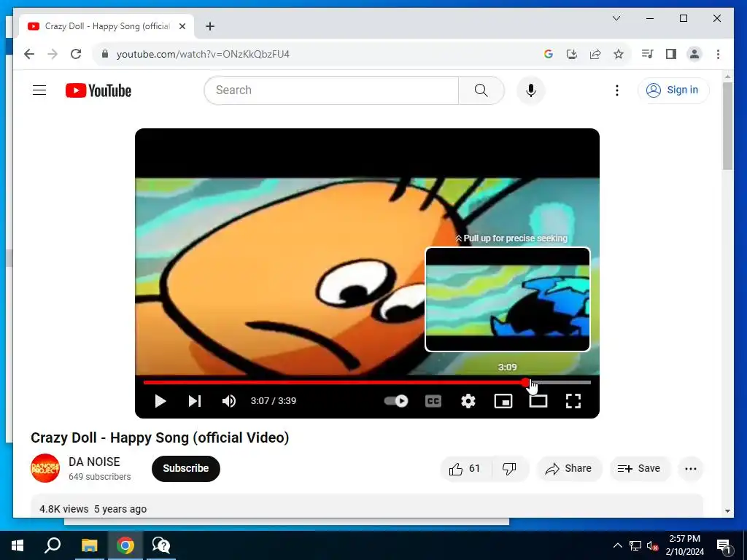This screenshot has width=747, height=560.
Task: Open more actions ellipsis below video
Action: pyautogui.click(x=690, y=469)
